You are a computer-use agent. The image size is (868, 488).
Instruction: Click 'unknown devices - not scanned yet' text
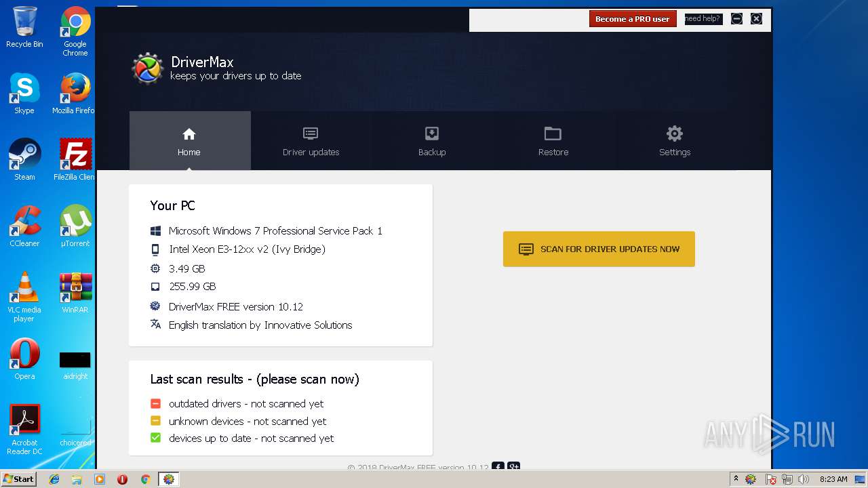tap(248, 421)
